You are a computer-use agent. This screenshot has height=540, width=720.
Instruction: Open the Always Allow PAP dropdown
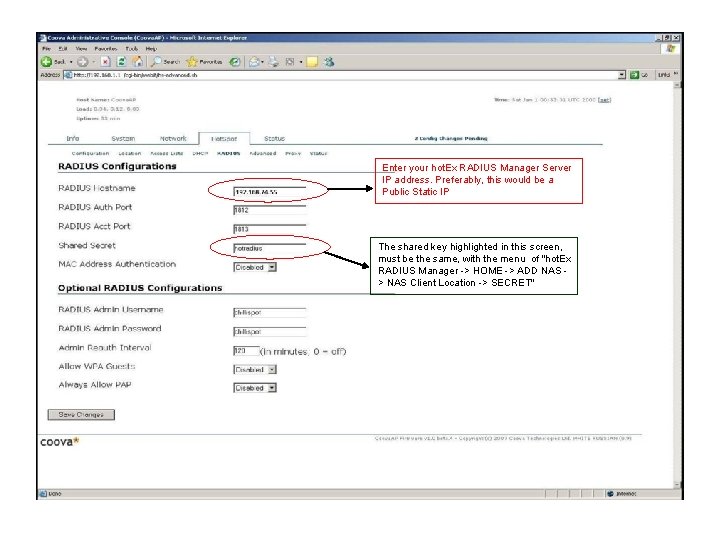click(255, 388)
